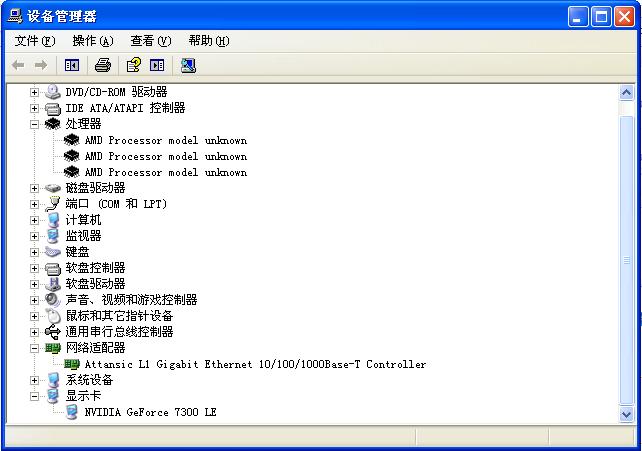Click the 显示卡 display adapter icon
This screenshot has width=642, height=451.
coord(52,396)
